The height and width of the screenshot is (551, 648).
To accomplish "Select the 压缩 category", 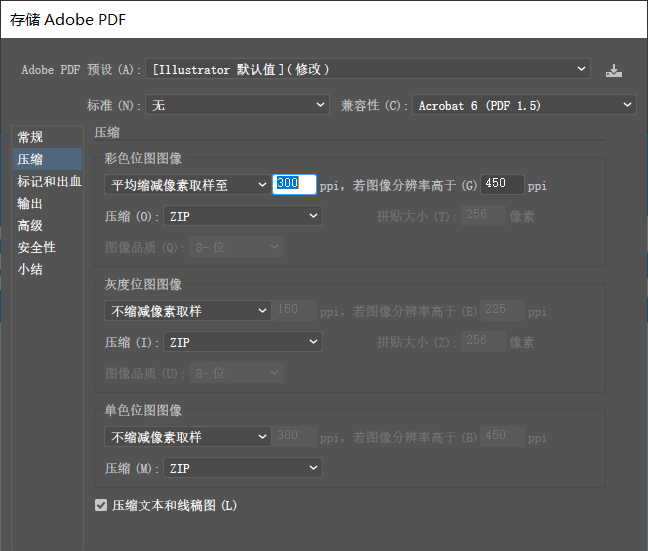I will (48, 159).
